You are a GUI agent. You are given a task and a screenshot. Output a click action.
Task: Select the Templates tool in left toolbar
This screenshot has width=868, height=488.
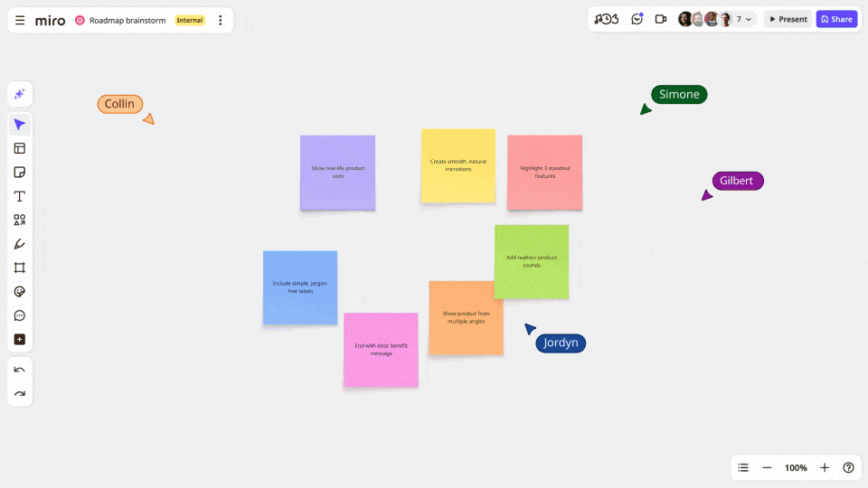point(20,148)
